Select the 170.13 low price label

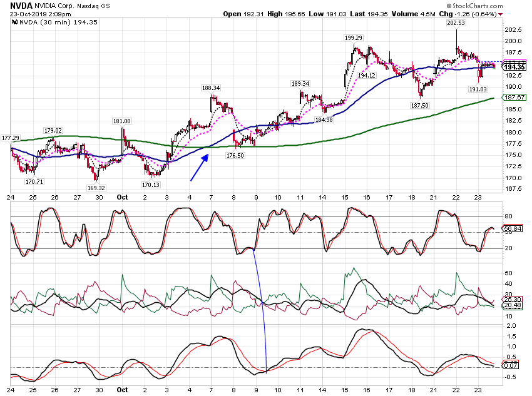tap(151, 185)
